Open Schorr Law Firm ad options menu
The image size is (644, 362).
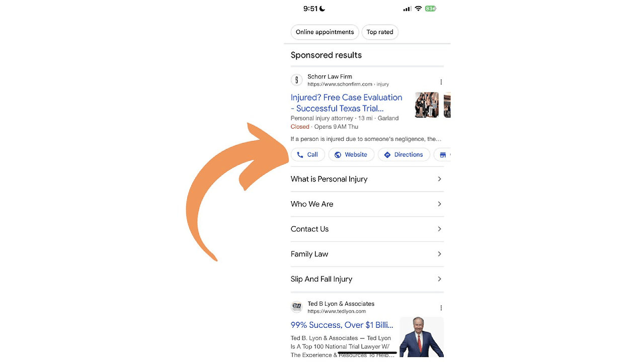coord(441,82)
